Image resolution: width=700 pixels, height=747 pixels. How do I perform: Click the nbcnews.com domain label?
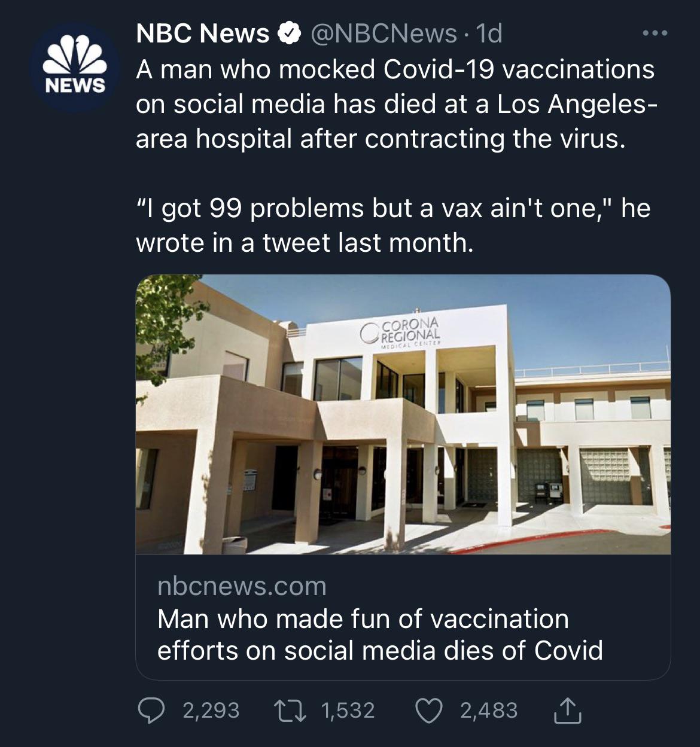(242, 586)
